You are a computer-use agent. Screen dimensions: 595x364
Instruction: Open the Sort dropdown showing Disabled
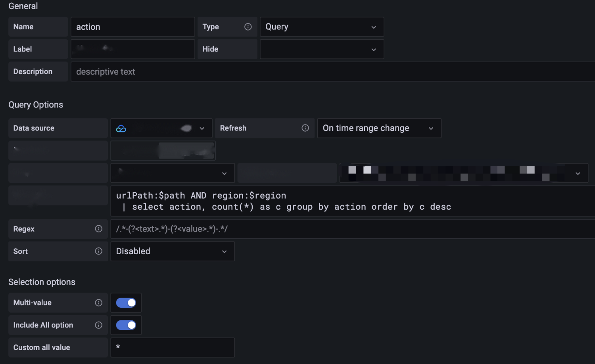(x=172, y=251)
